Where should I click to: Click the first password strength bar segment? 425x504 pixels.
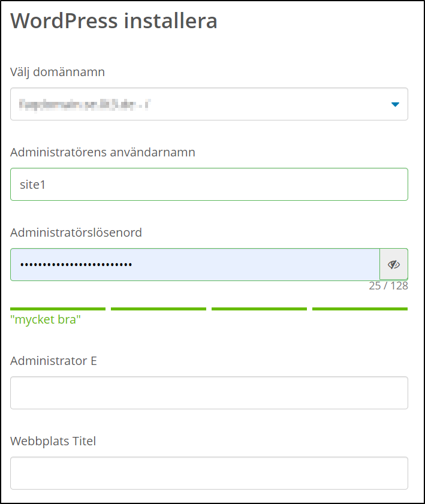pos(58,309)
